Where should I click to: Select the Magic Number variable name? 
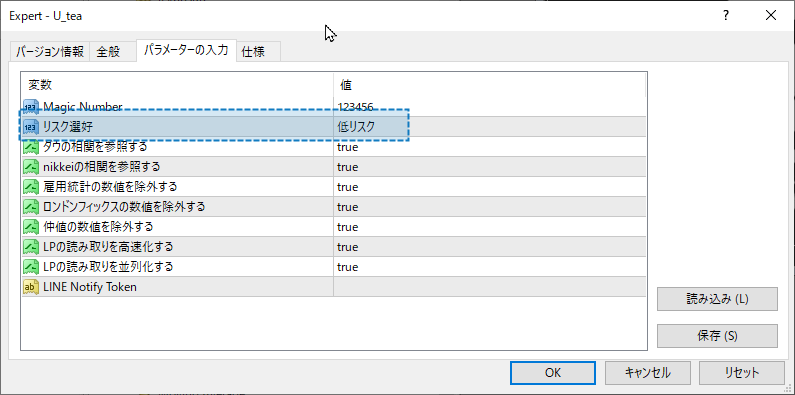[83, 107]
